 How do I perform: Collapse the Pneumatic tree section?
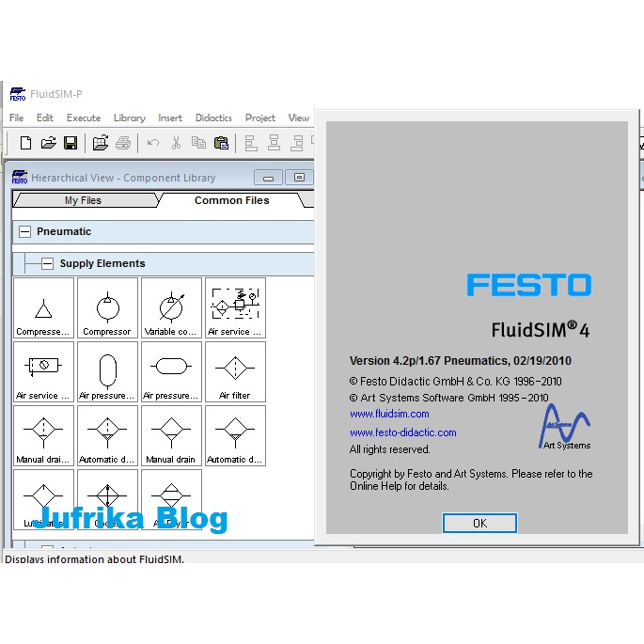(x=24, y=231)
